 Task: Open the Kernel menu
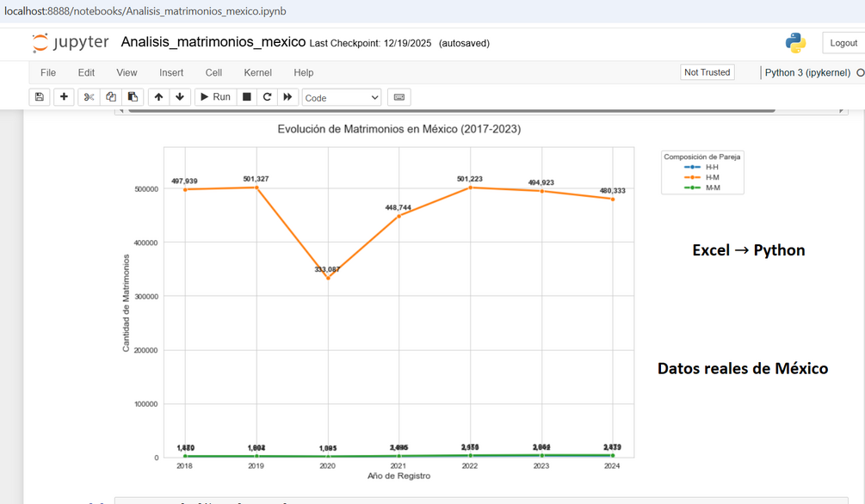[x=257, y=73]
